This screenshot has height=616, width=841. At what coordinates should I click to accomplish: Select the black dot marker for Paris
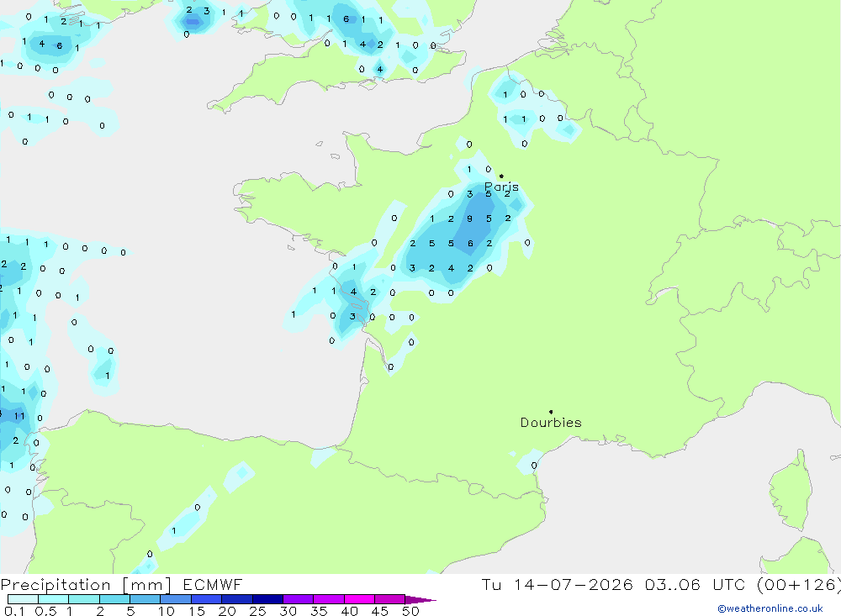501,176
